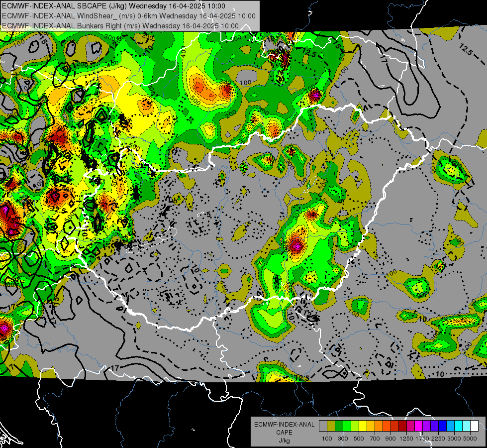Click the white swatch at legend end

475,426
